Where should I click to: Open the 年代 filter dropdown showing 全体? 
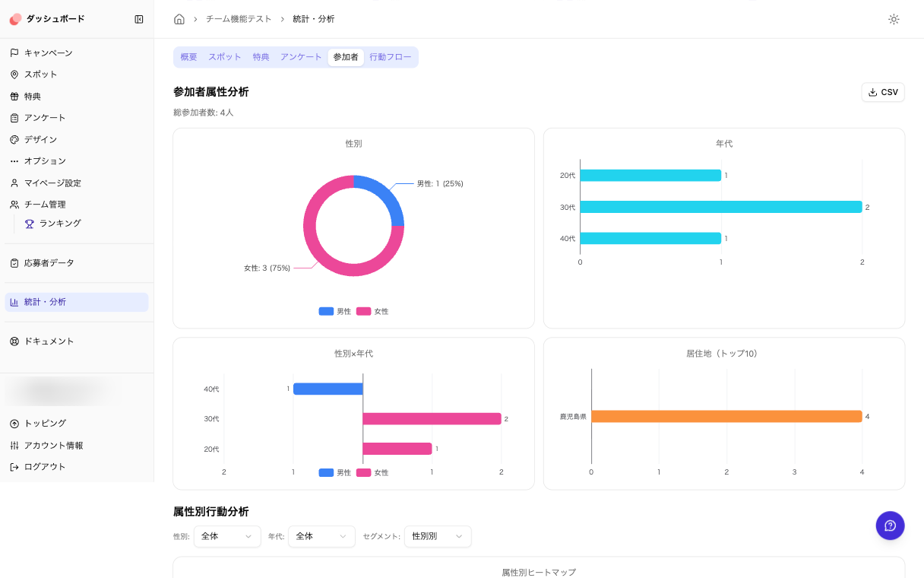321,536
